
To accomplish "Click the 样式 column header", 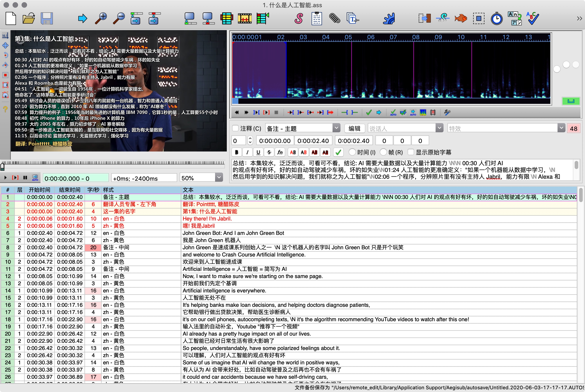I will [x=141, y=190].
